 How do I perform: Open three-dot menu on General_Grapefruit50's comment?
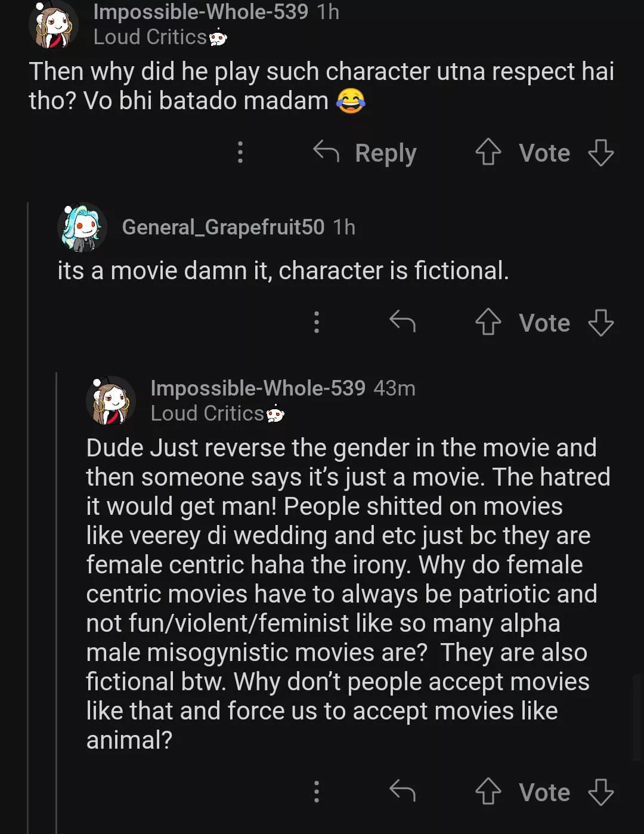(317, 323)
